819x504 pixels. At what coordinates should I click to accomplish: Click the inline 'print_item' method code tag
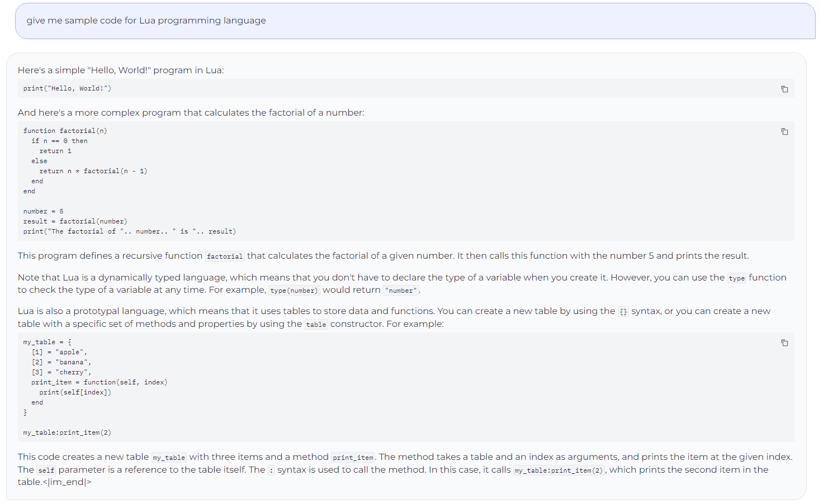[x=353, y=458]
